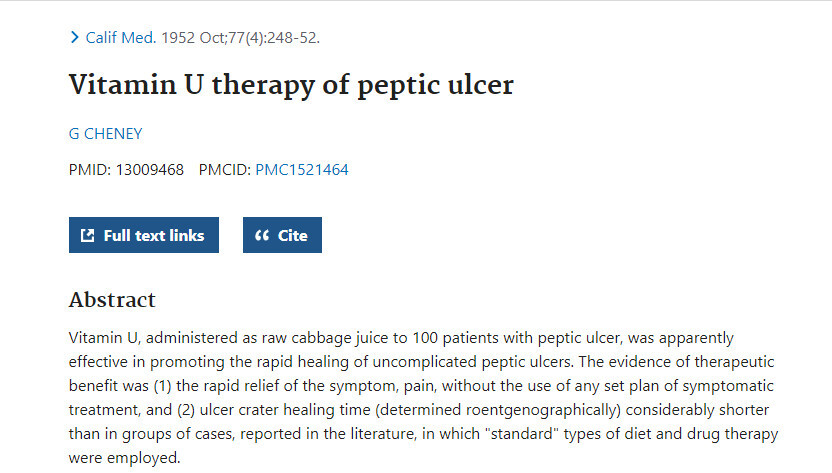
Task: Open the Calif Med journal link
Action: pos(121,38)
